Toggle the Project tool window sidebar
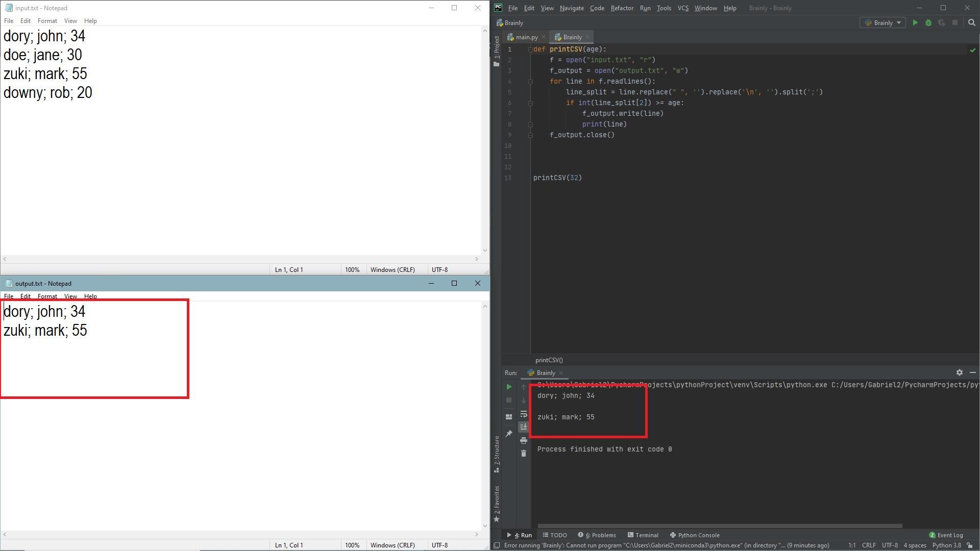Image resolution: width=980 pixels, height=551 pixels. (497, 49)
